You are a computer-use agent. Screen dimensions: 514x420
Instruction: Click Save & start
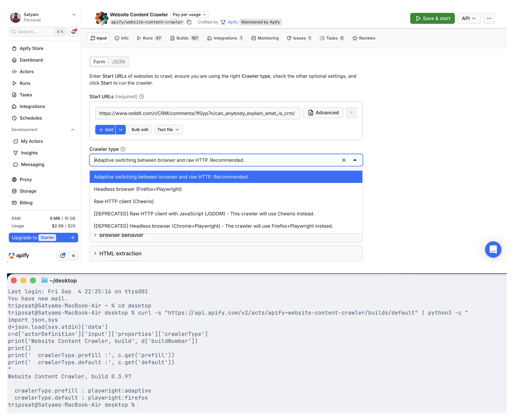point(432,18)
